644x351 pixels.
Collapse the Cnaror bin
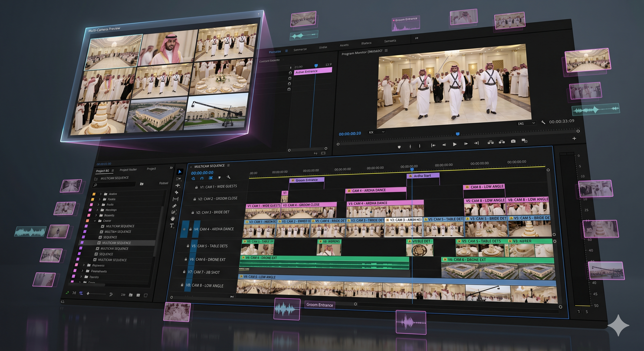[x=95, y=221]
